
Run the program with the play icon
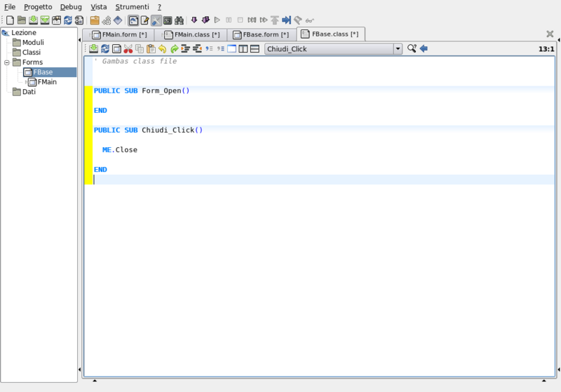(217, 20)
